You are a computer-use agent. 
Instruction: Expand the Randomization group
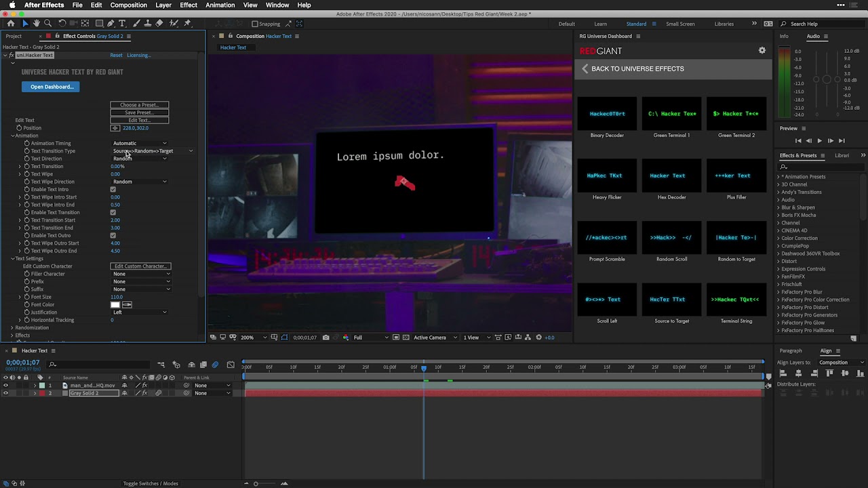(x=12, y=328)
